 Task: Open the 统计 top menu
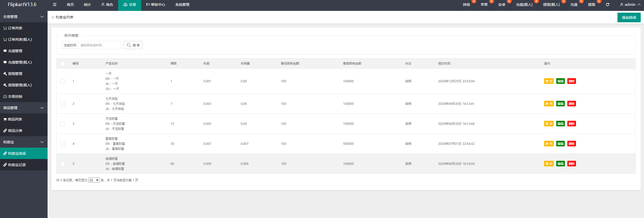coord(88,5)
